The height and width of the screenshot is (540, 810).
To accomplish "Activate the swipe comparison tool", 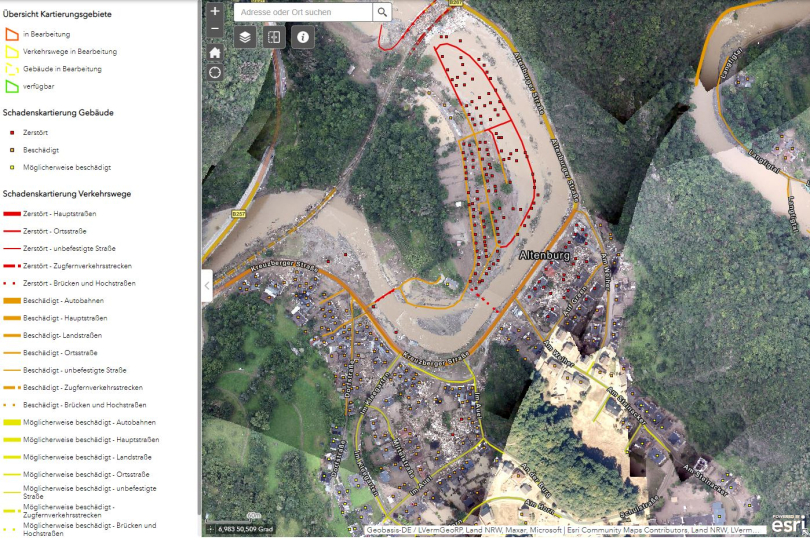I will pos(274,37).
